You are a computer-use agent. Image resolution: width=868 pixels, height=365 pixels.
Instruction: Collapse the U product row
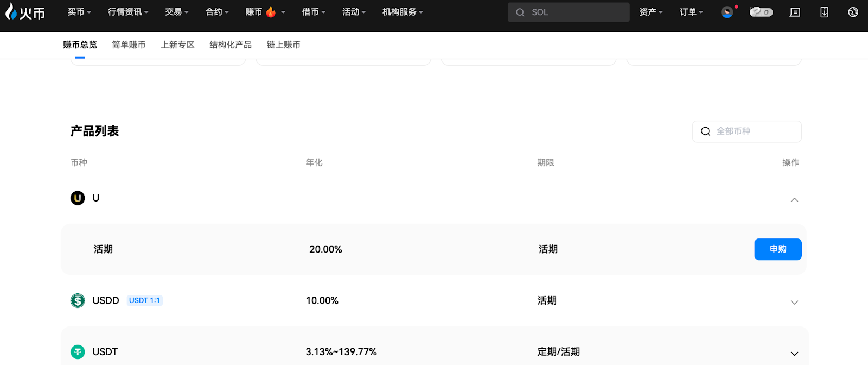(x=794, y=200)
